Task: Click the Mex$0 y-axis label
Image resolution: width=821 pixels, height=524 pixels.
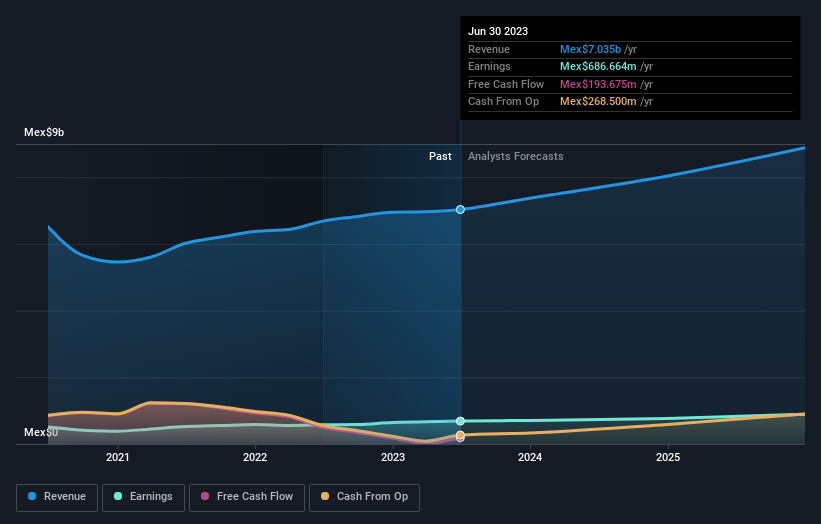Action: (41, 432)
